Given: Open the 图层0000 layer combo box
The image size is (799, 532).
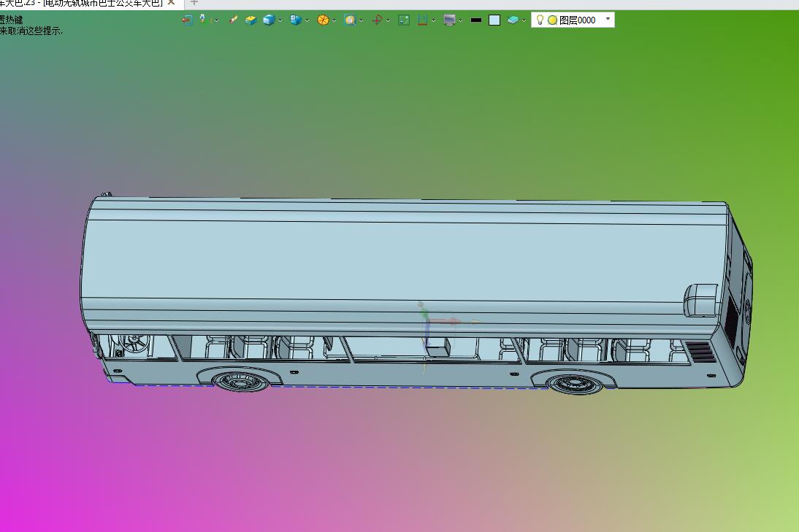Looking at the screenshot, I should (x=573, y=20).
